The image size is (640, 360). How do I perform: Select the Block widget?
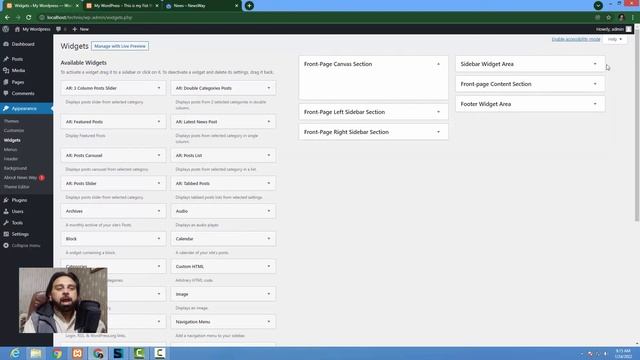(113, 239)
